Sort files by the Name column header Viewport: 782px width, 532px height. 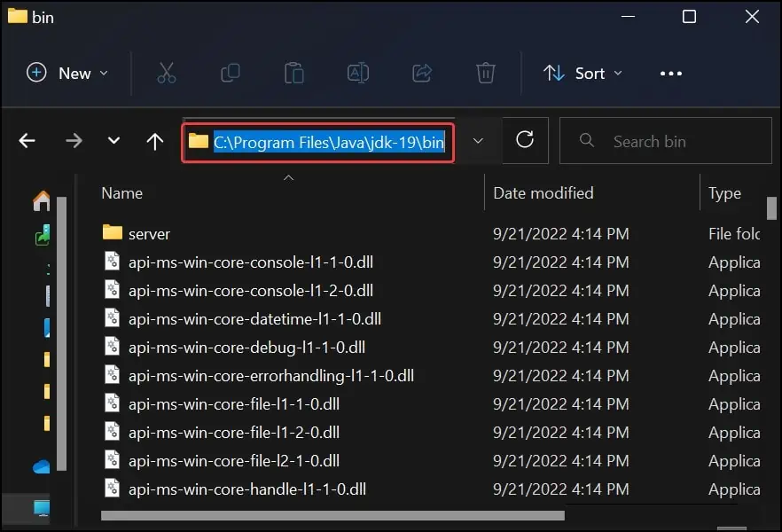click(x=121, y=192)
